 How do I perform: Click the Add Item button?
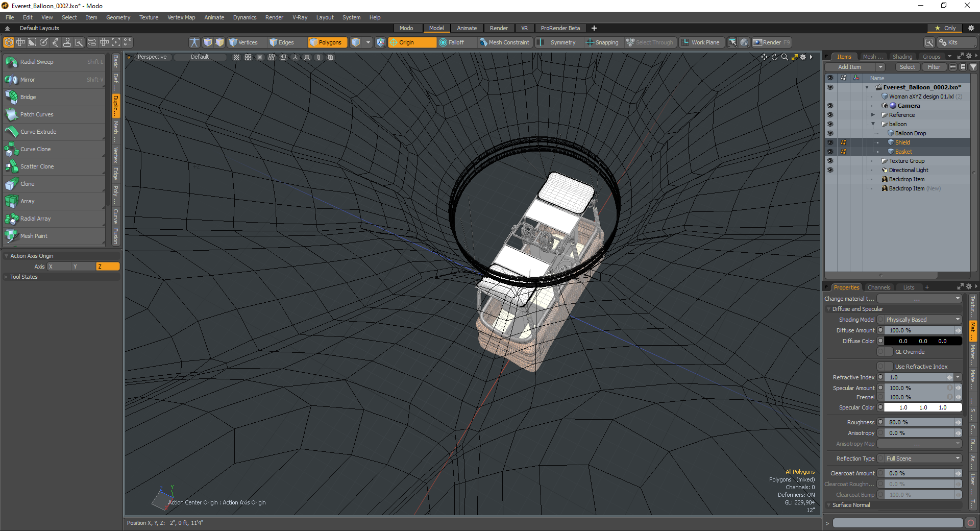click(x=850, y=67)
